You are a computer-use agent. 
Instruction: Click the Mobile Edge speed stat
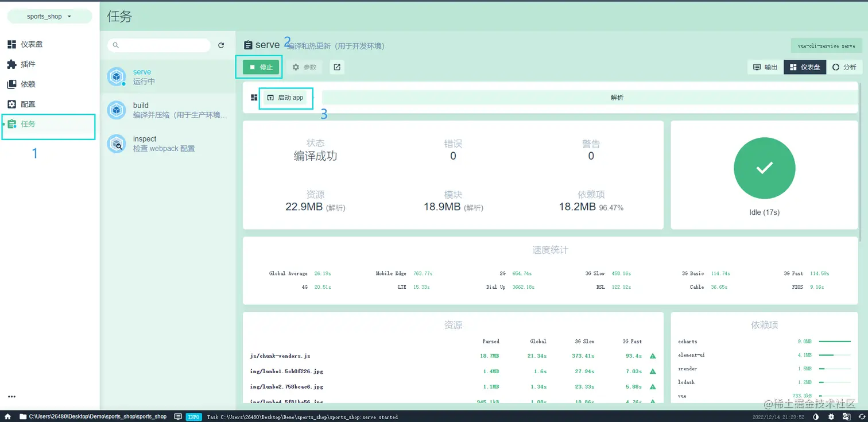coord(404,273)
